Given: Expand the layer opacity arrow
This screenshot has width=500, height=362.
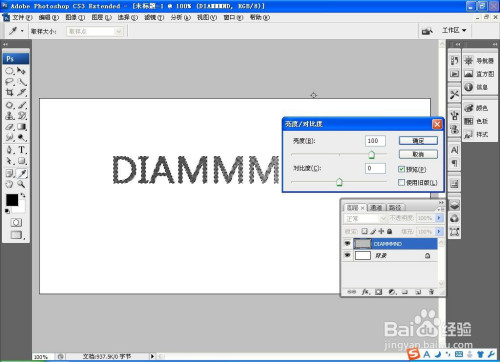Looking at the screenshot, I should pos(439,218).
